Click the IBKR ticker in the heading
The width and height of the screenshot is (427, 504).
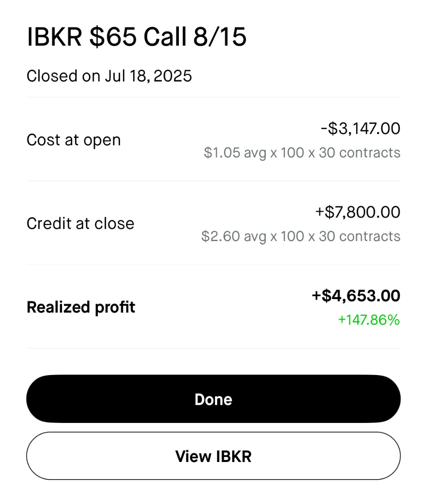[x=54, y=37]
